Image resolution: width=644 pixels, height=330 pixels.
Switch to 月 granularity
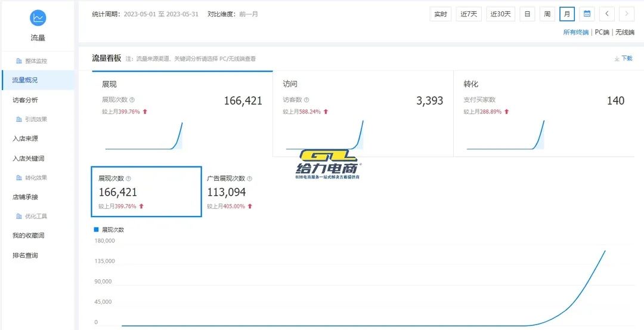567,14
